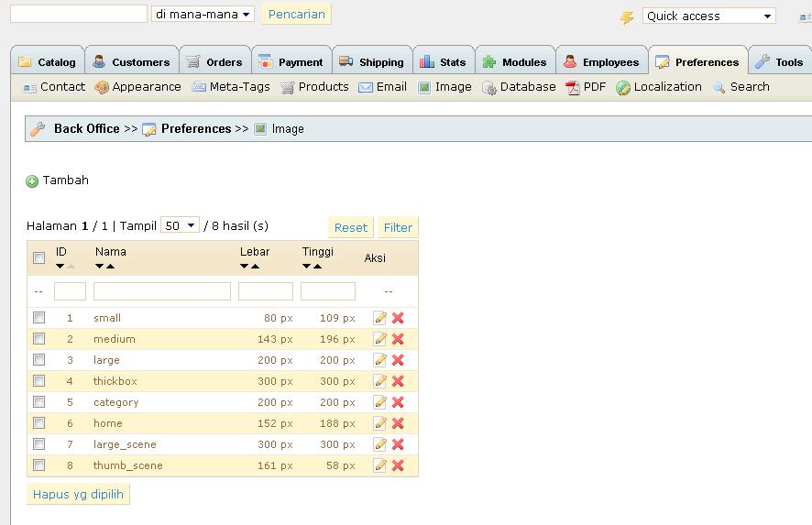This screenshot has height=525, width=812.
Task: Open the Stats tab
Action: [444, 62]
